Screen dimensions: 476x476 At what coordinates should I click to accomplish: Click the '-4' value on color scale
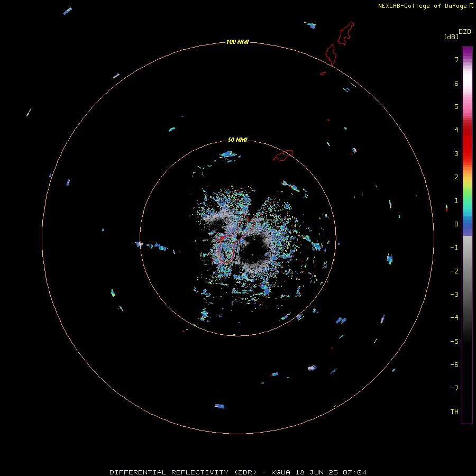(454, 318)
